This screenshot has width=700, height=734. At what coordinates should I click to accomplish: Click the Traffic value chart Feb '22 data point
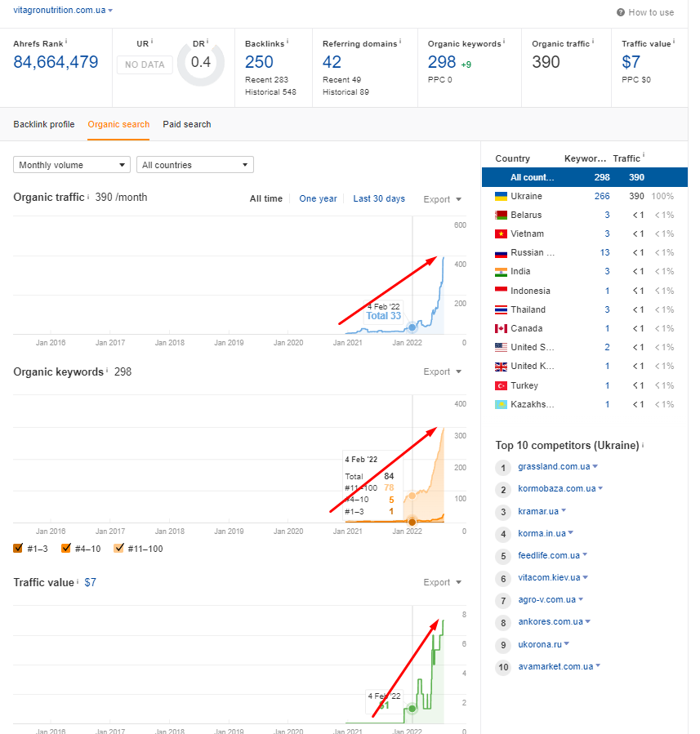[412, 709]
